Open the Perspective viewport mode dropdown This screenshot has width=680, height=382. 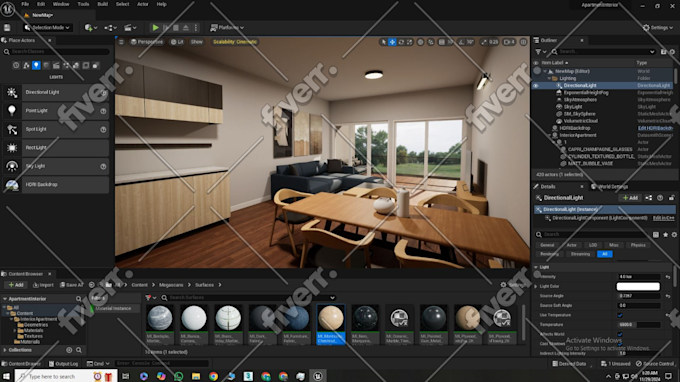(147, 42)
